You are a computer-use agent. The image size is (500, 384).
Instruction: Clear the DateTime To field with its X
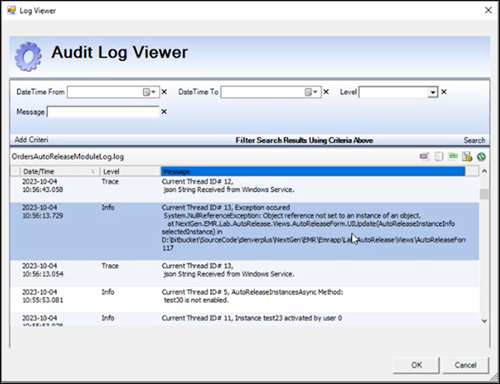(x=326, y=92)
